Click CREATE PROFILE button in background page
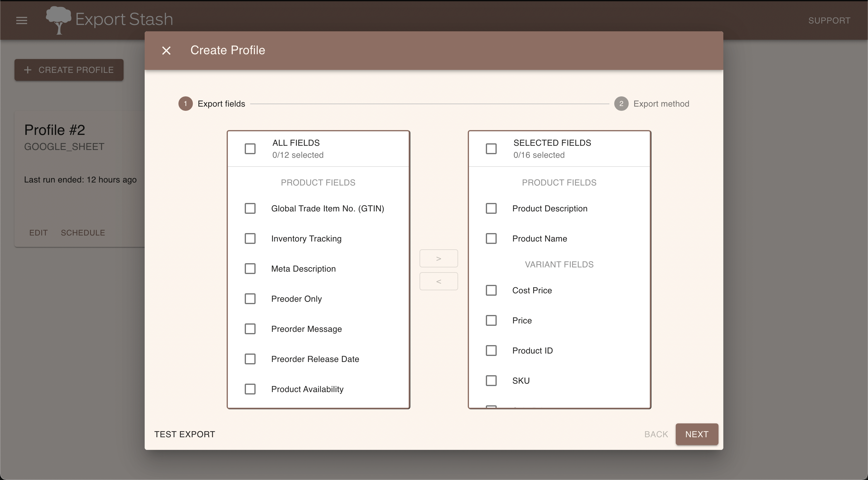 point(69,70)
